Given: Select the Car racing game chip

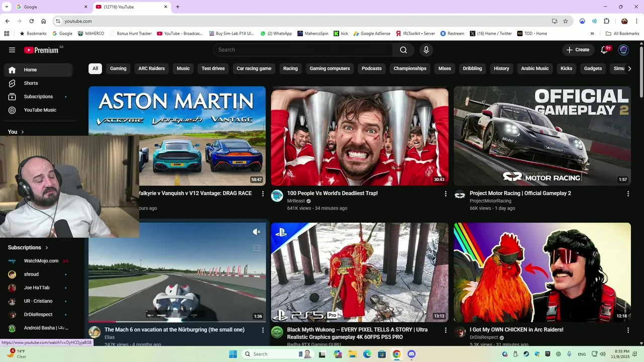Looking at the screenshot, I should point(254,68).
